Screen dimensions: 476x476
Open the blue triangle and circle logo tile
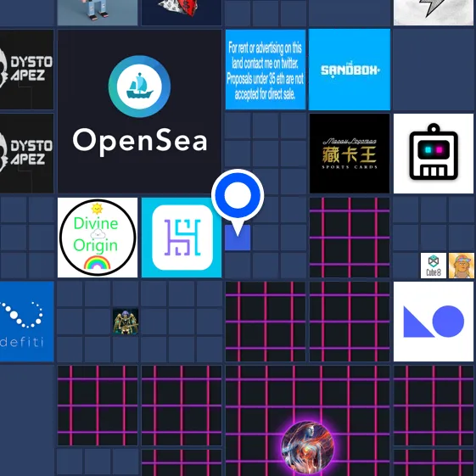click(x=434, y=322)
